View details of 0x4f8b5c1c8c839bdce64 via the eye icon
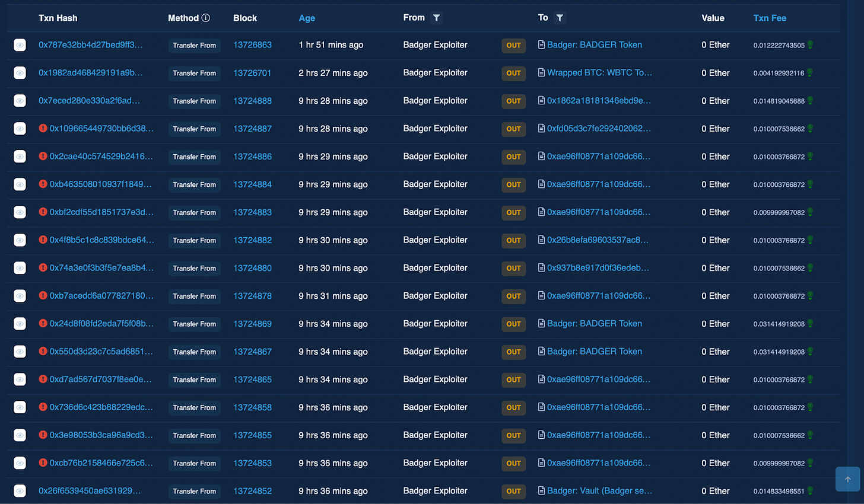The height and width of the screenshot is (504, 864). 20,240
